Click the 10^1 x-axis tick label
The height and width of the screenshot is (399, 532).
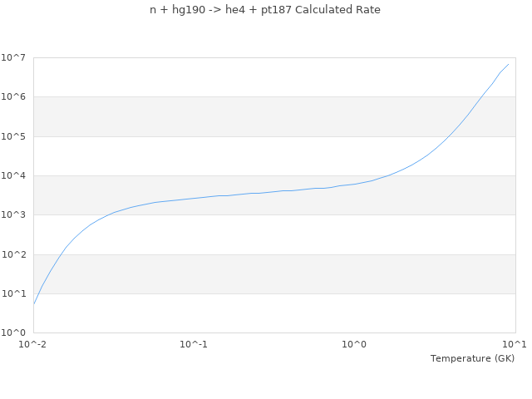514,344
